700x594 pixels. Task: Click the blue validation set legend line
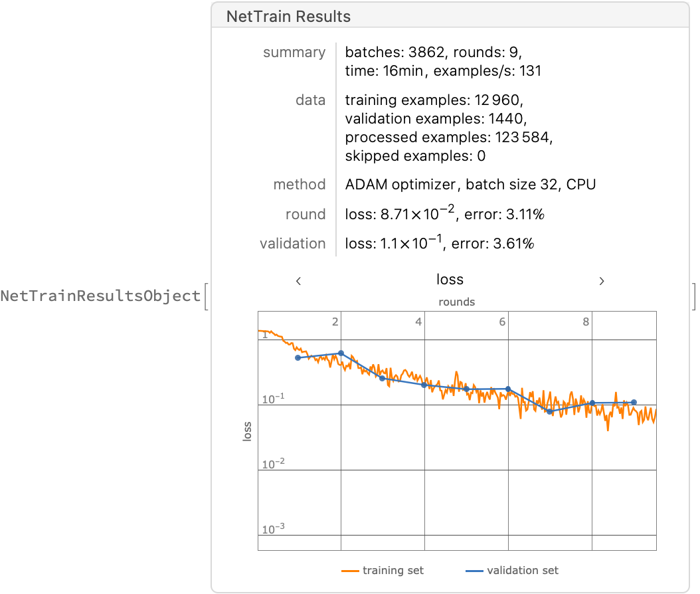[x=474, y=570]
